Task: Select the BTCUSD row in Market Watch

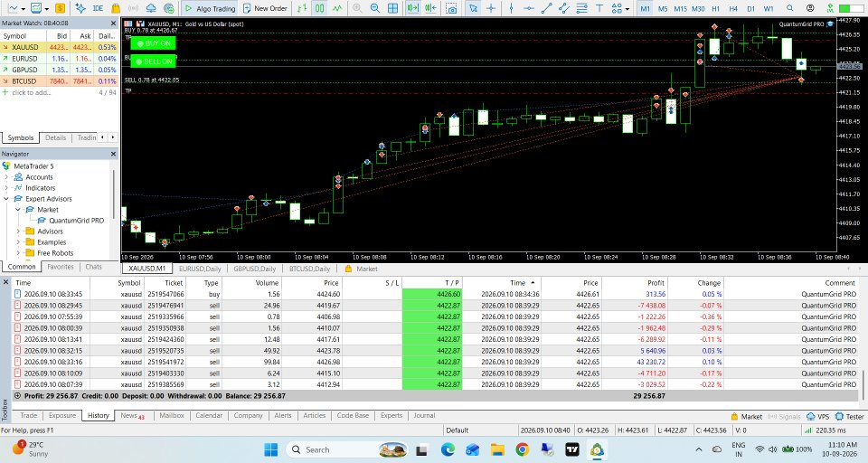Action: (x=60, y=80)
